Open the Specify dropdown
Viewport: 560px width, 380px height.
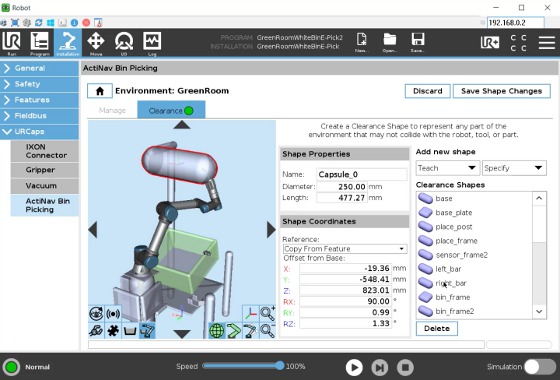[514, 168]
